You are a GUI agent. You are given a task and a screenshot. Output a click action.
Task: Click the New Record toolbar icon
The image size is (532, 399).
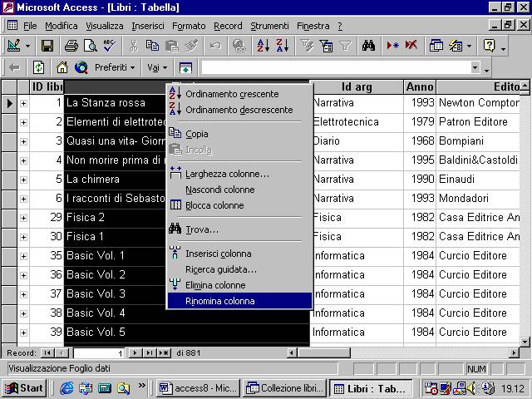[x=392, y=46]
